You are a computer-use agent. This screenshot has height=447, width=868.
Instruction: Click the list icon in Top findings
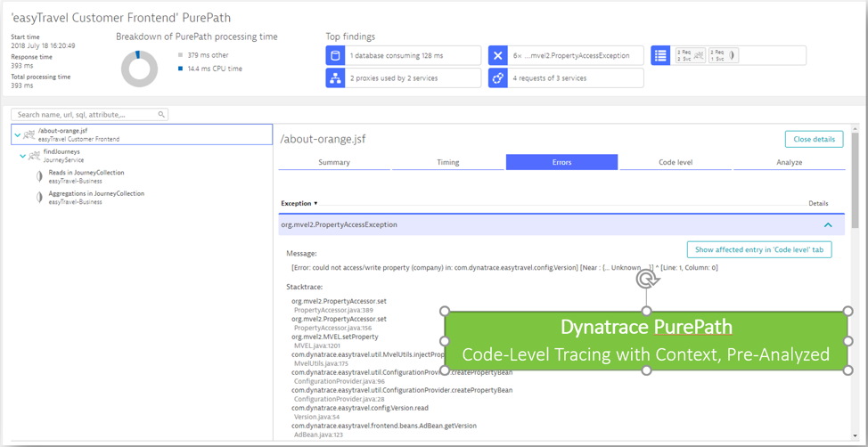pyautogui.click(x=659, y=55)
